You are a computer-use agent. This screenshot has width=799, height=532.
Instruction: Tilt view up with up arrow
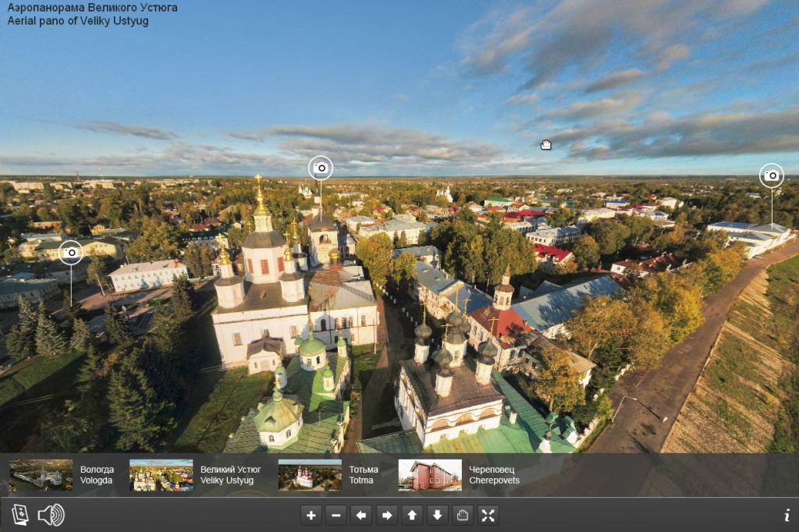click(412, 515)
